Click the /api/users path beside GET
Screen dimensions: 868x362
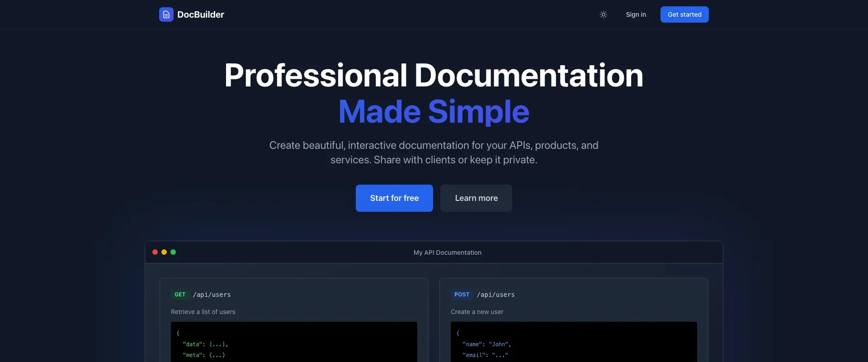212,295
